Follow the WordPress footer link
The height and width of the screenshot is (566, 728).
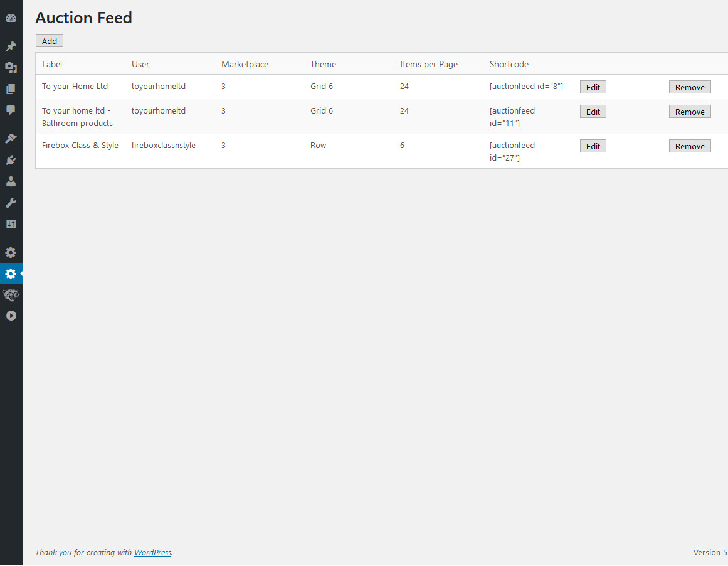coord(153,553)
